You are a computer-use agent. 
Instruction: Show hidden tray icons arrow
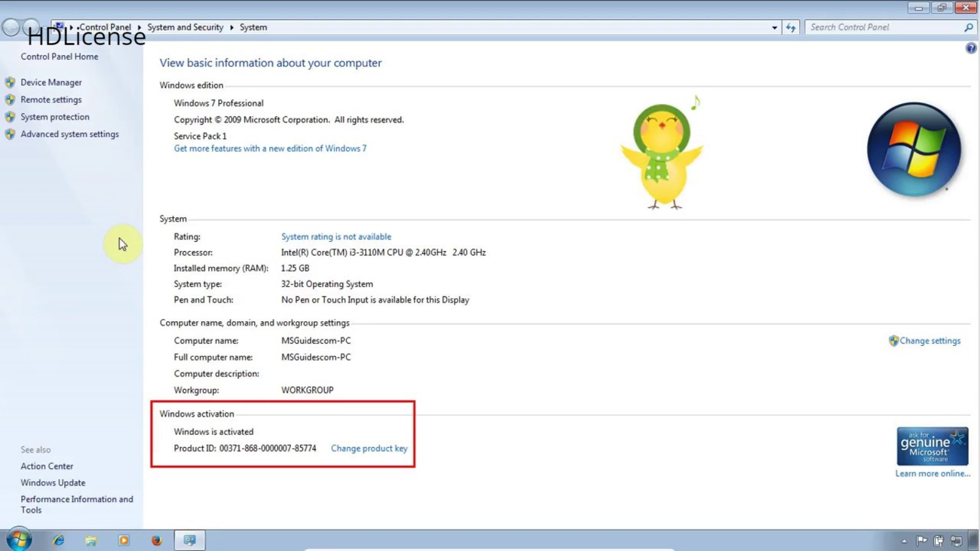tap(904, 541)
